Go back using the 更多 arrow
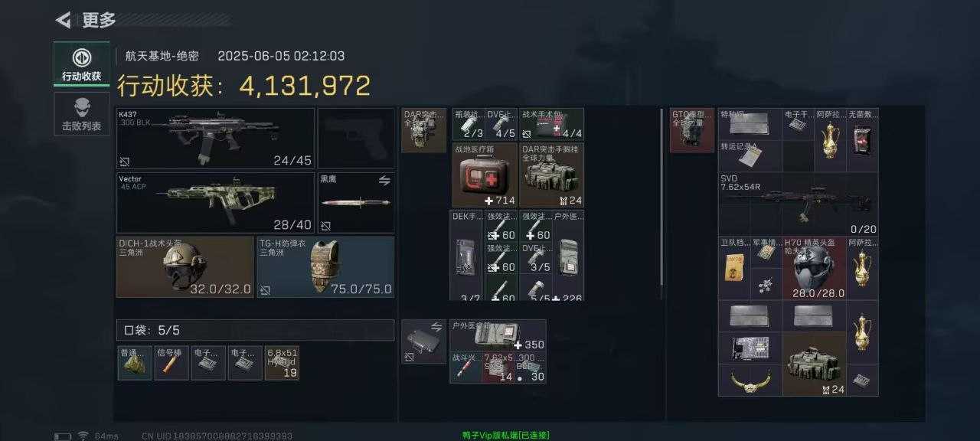This screenshot has width=980, height=441. pyautogui.click(x=64, y=20)
